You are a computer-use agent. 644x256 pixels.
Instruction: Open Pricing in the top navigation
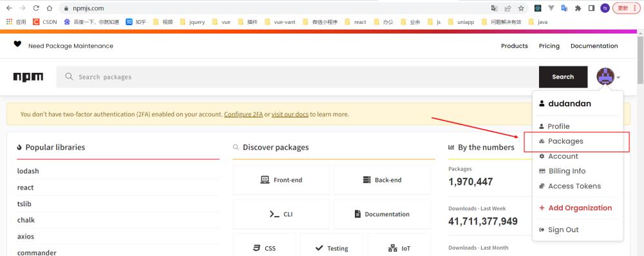pos(549,46)
